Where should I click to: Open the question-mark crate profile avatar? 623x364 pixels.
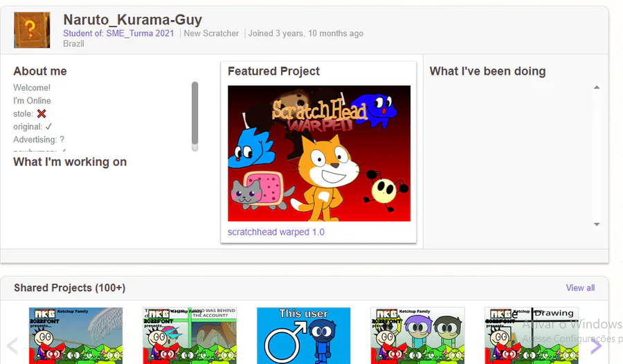click(32, 30)
